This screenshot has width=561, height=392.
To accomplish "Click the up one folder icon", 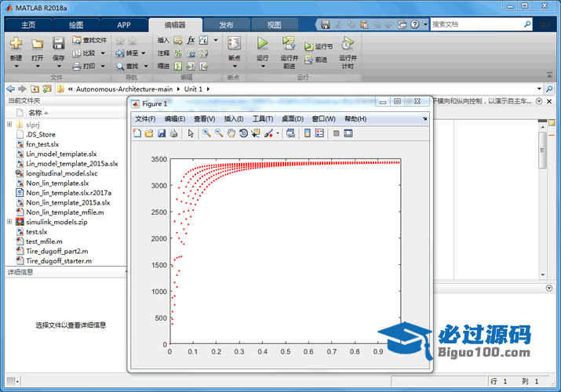I will (35, 89).
